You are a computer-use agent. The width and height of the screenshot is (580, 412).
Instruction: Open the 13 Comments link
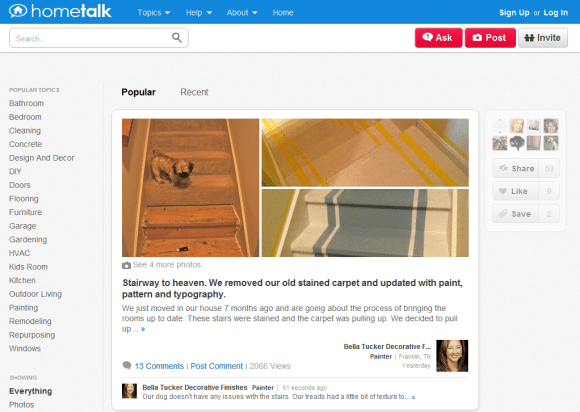coord(159,366)
